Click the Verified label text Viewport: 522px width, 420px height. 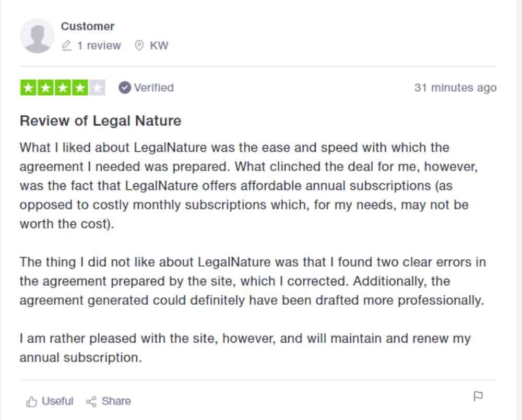point(154,88)
